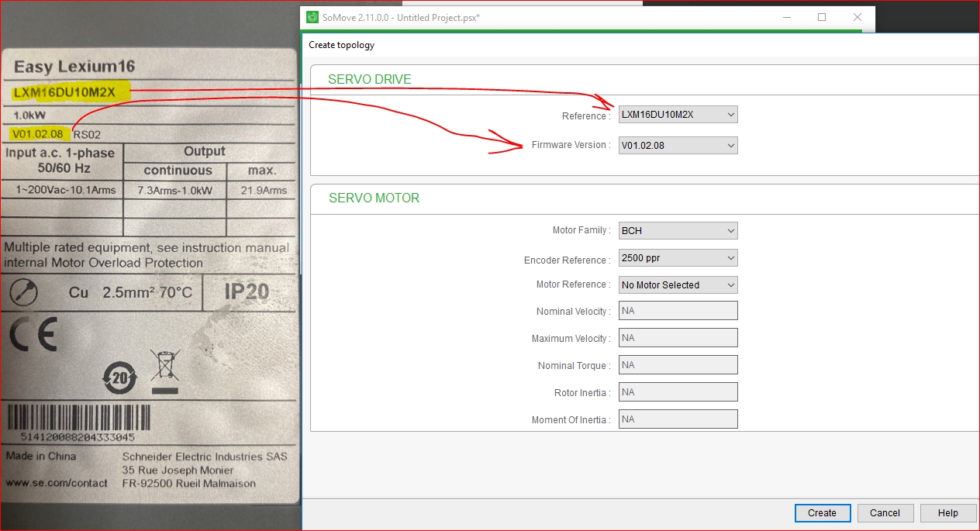Click the circular 20 recycling symbol
980x531 pixels.
(x=119, y=378)
